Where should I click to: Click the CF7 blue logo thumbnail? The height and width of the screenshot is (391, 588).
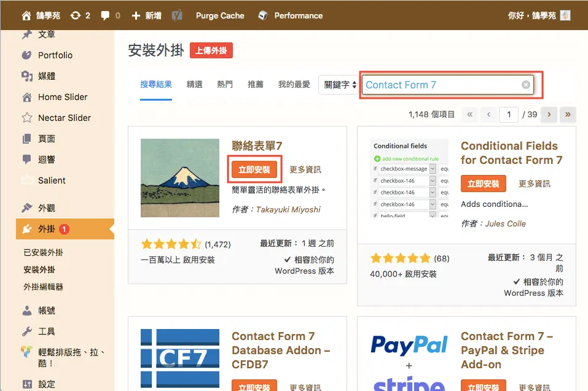(x=180, y=358)
